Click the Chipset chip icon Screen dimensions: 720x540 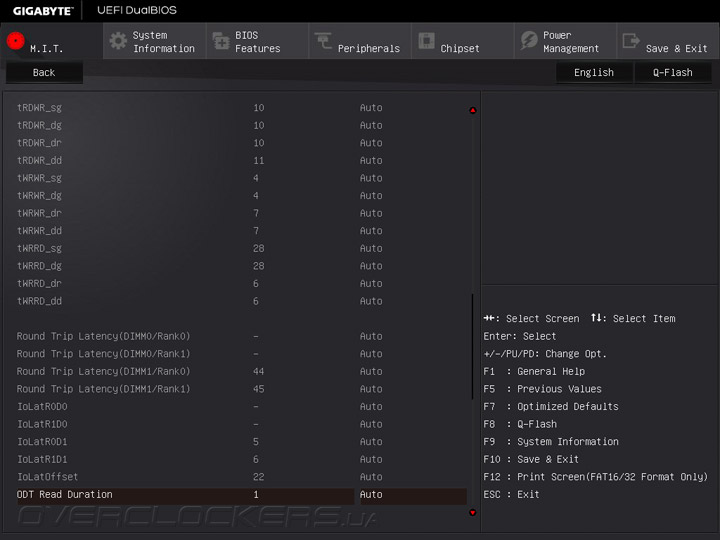click(x=426, y=41)
